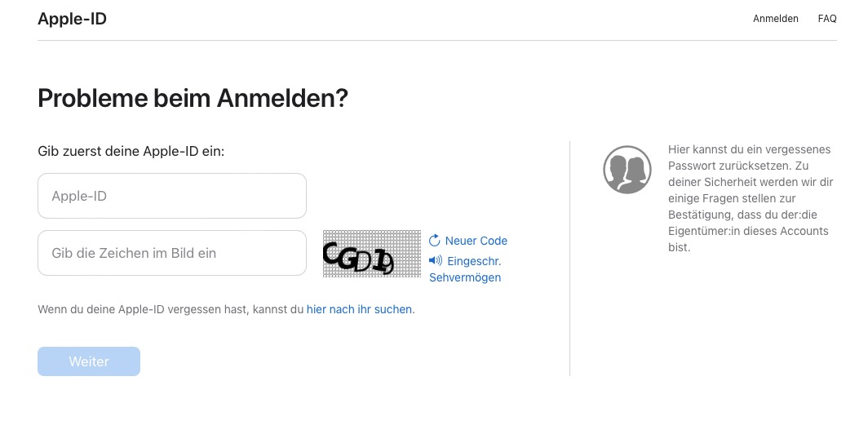Viewport: 868px width, 443px height.
Task: Click the vertical divider beside the help panel
Action: pyautogui.click(x=569, y=259)
